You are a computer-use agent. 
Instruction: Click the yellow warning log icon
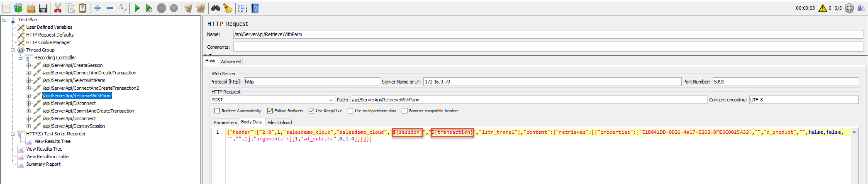(x=822, y=8)
